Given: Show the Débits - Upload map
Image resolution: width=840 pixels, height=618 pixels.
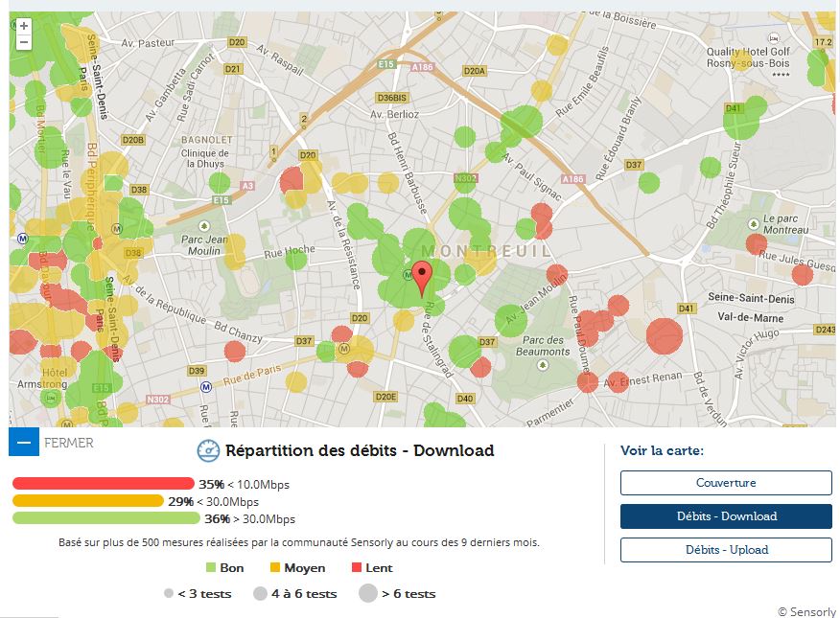Looking at the screenshot, I should [x=725, y=550].
